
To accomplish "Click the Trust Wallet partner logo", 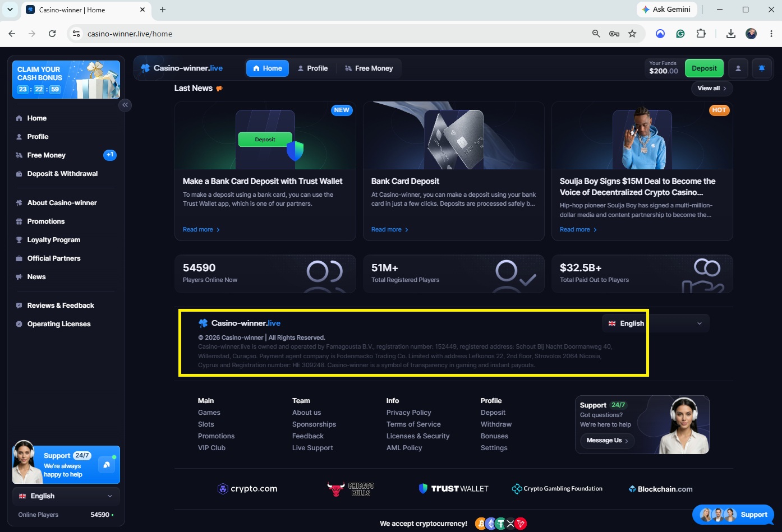I will pyautogui.click(x=453, y=489).
